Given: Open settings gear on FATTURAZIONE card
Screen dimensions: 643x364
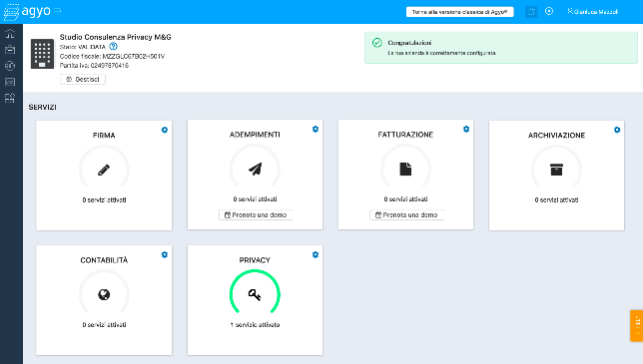Looking at the screenshot, I should 466,129.
